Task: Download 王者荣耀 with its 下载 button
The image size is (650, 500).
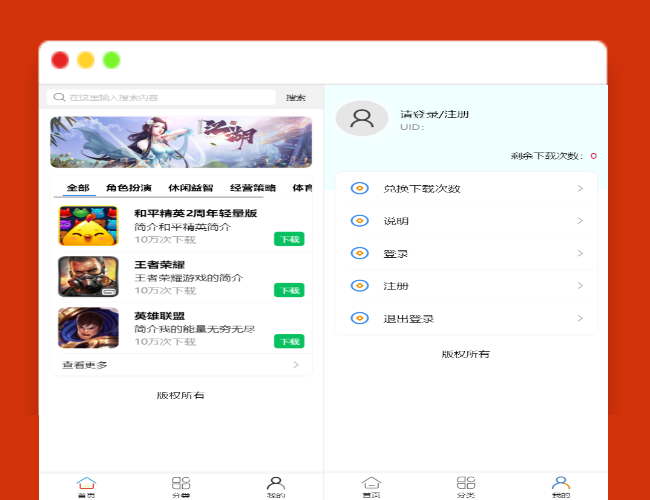Action: point(289,290)
